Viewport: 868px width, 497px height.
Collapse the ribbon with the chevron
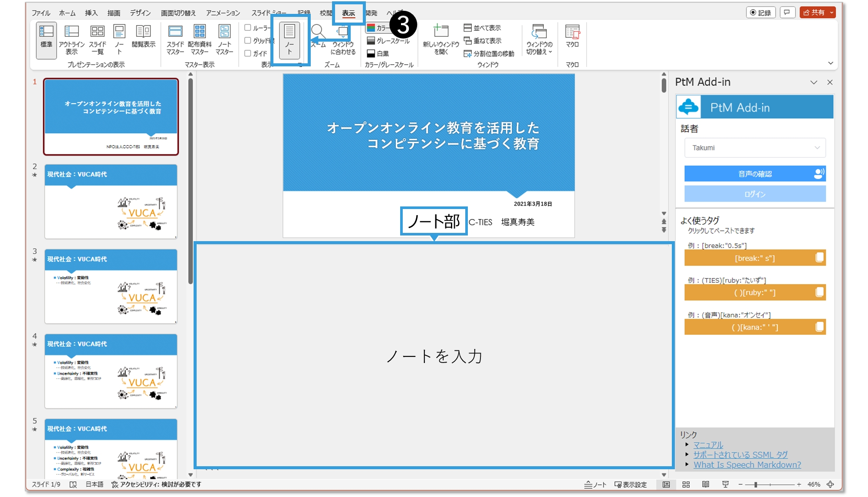830,63
